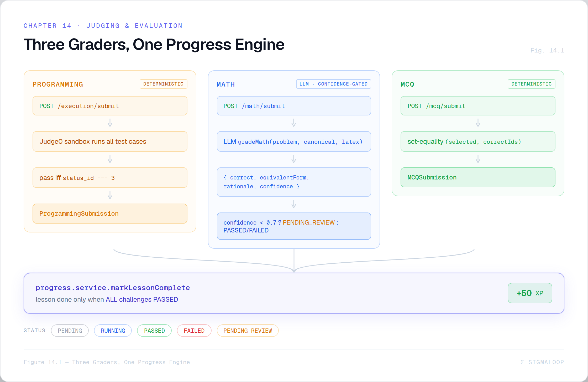Click the arrow below correct, equivalentForm box
Screen dimensions: 588x382
click(x=294, y=204)
